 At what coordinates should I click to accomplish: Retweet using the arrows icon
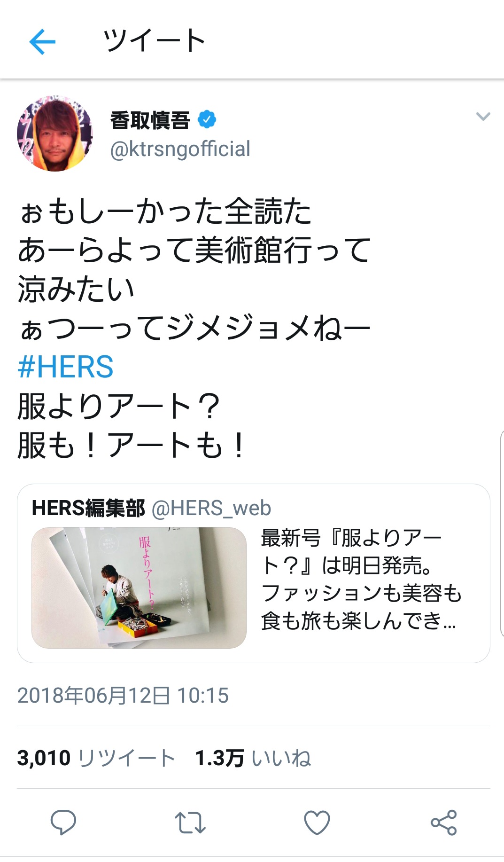pos(190,823)
